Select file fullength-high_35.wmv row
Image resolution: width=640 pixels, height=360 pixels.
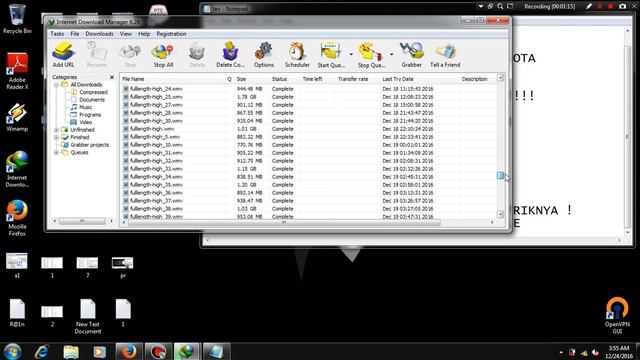(309, 184)
